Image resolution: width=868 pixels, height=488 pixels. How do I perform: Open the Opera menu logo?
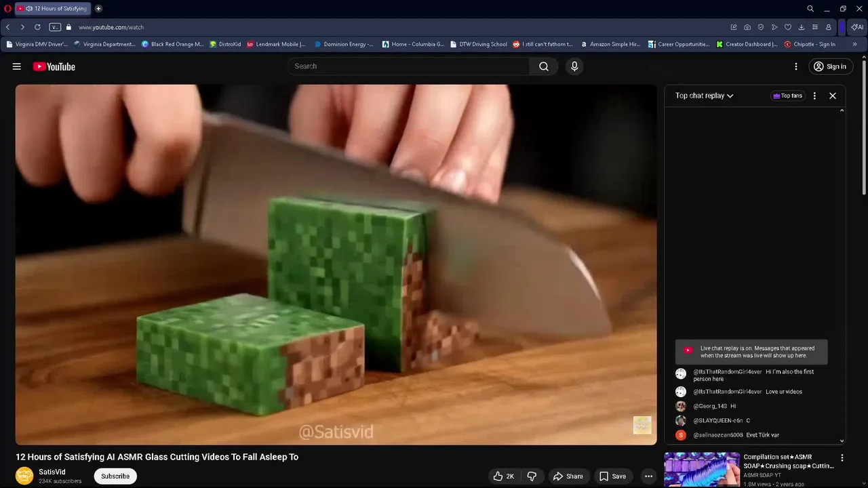coord(7,9)
